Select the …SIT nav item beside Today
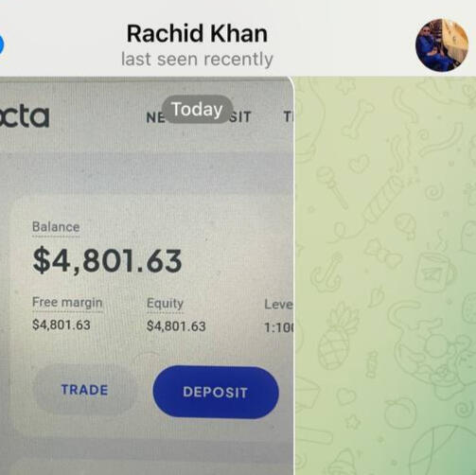The image size is (476, 475). tap(240, 117)
